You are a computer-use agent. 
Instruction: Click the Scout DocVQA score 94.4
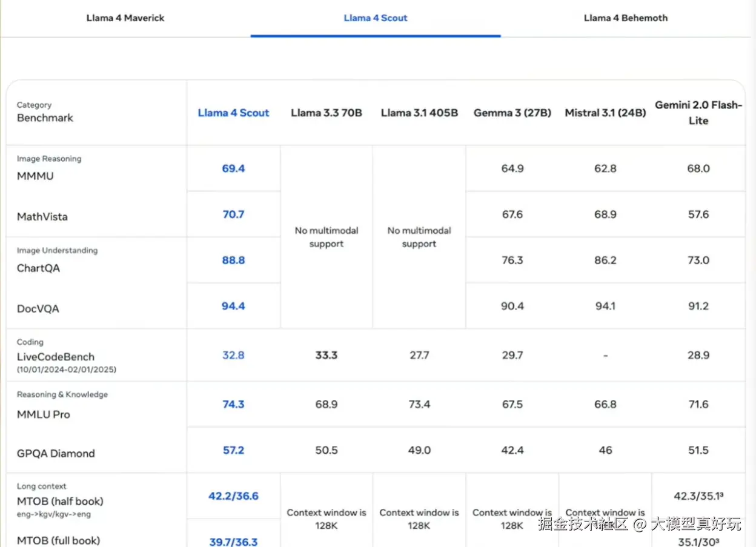[x=233, y=307]
